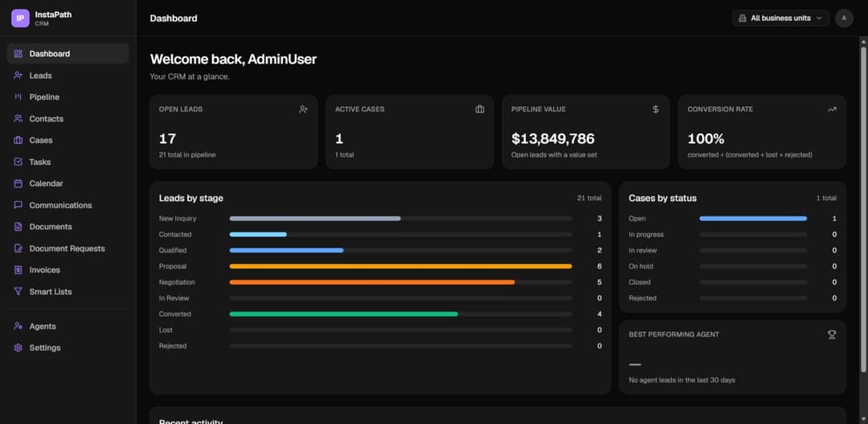Open the Contacts page label
868x424 pixels.
pos(47,118)
